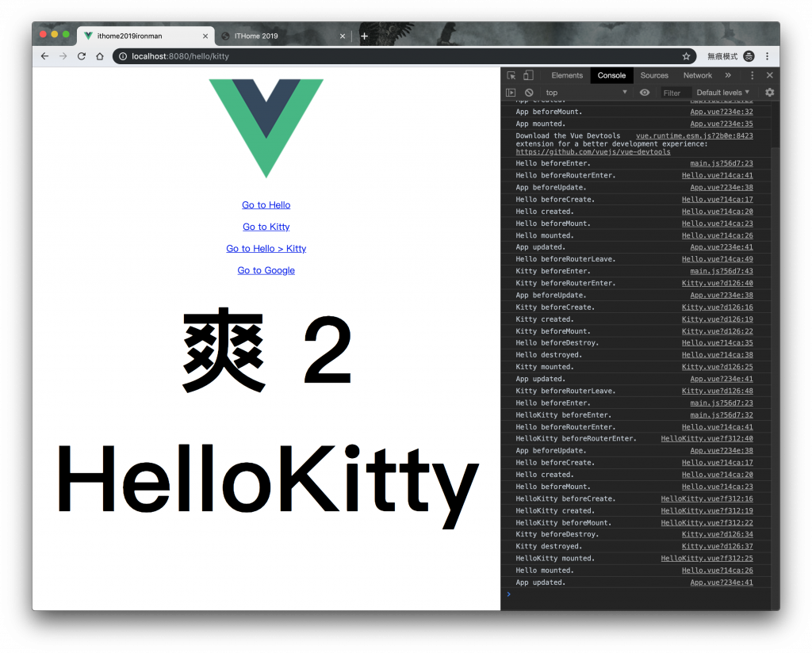The width and height of the screenshot is (812, 653).
Task: Open main.js:32 source link
Action: [x=722, y=415]
